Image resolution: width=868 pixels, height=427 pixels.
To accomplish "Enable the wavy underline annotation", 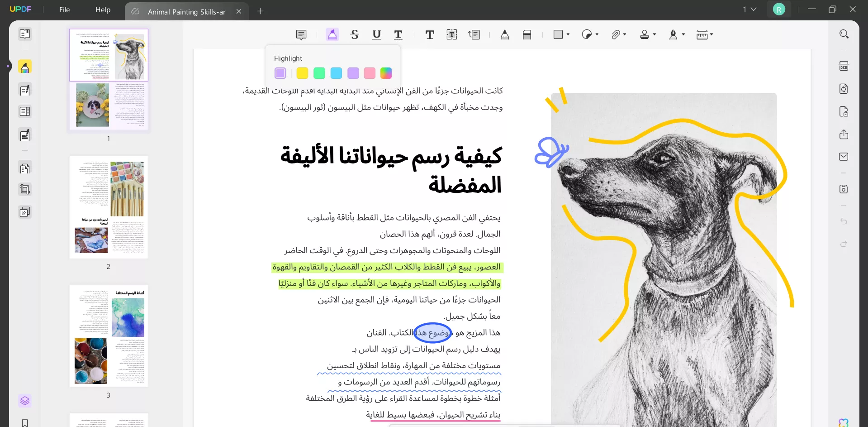I will [x=398, y=34].
